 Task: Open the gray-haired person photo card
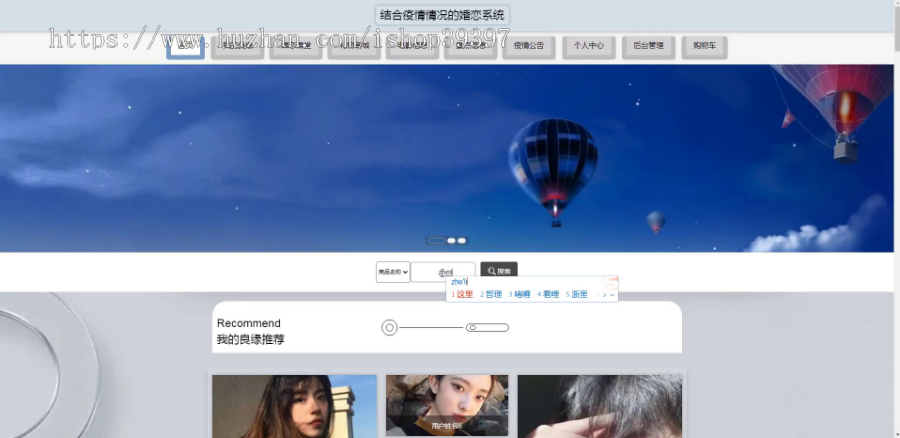tap(600, 406)
